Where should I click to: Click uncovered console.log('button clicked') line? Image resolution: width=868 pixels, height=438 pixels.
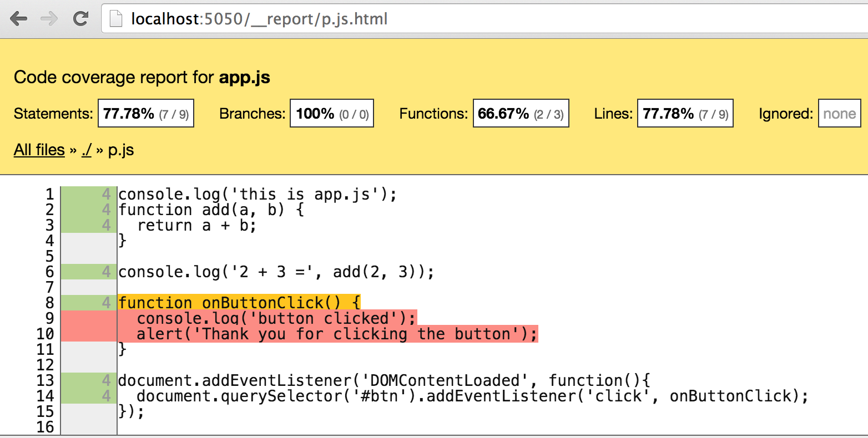(276, 318)
